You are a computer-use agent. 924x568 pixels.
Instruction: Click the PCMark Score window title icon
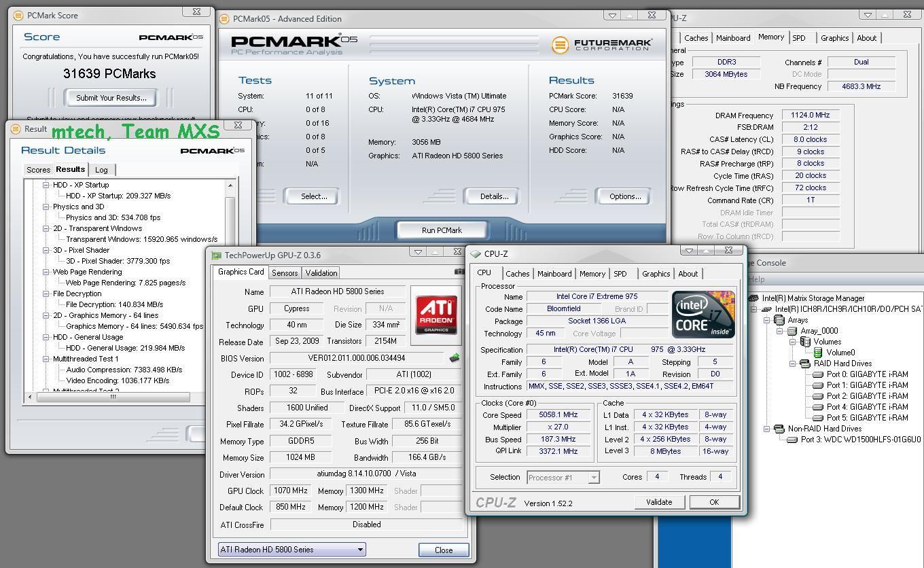tap(18, 15)
